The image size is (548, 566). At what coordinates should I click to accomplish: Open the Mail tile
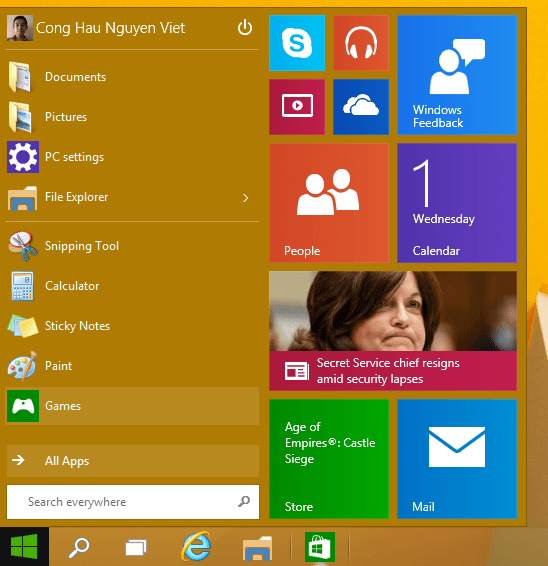pyautogui.click(x=457, y=459)
